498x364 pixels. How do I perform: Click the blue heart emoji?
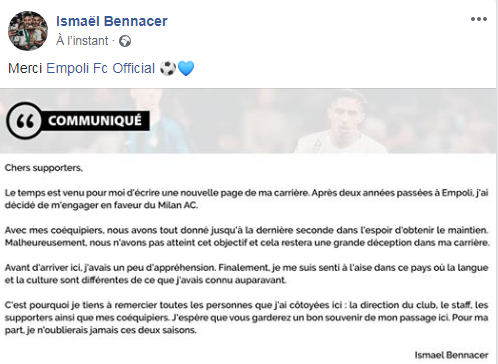point(186,68)
